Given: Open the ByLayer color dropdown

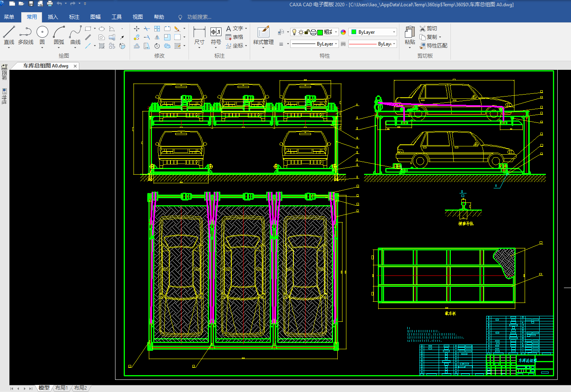Looking at the screenshot, I should [394, 32].
